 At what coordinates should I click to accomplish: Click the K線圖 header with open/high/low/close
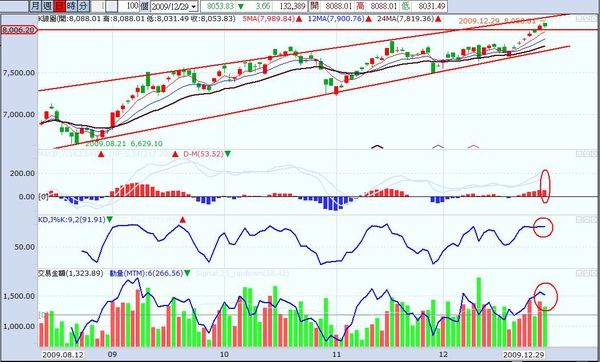point(136,18)
